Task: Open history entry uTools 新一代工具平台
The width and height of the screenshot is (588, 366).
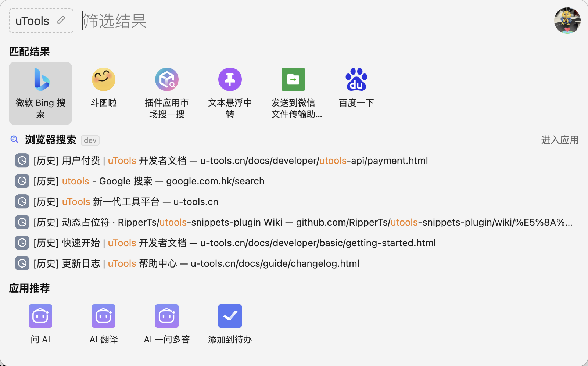Action: coord(294,202)
